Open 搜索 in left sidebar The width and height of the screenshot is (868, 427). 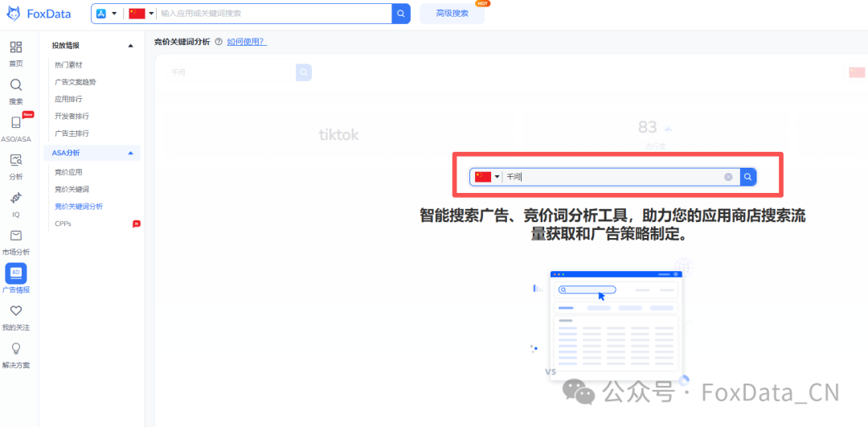click(x=16, y=92)
